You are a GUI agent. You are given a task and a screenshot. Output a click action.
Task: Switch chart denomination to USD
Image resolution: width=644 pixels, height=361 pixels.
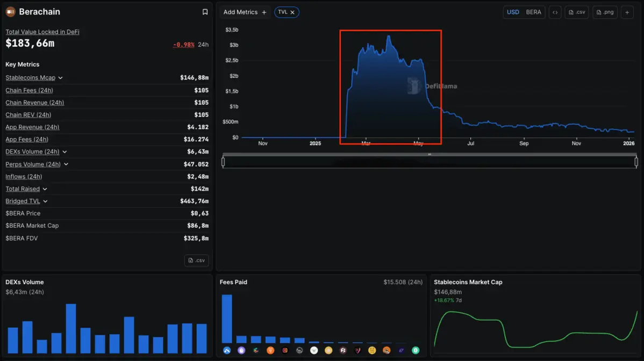click(513, 12)
